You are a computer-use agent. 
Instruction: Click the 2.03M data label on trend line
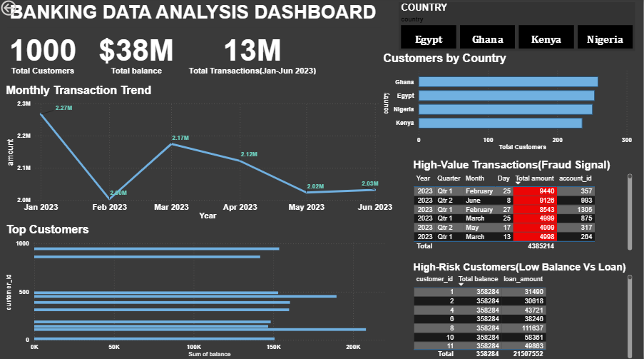tap(370, 183)
